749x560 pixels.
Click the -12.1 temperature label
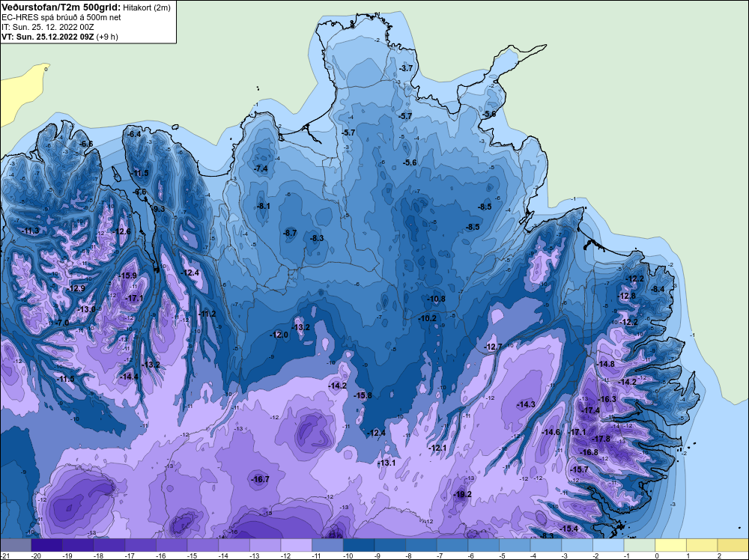[437, 448]
